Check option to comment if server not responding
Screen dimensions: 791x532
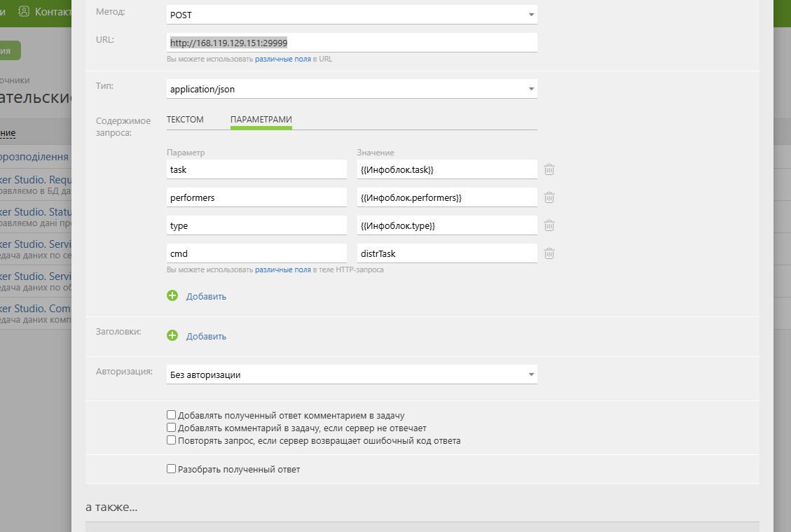click(x=172, y=428)
